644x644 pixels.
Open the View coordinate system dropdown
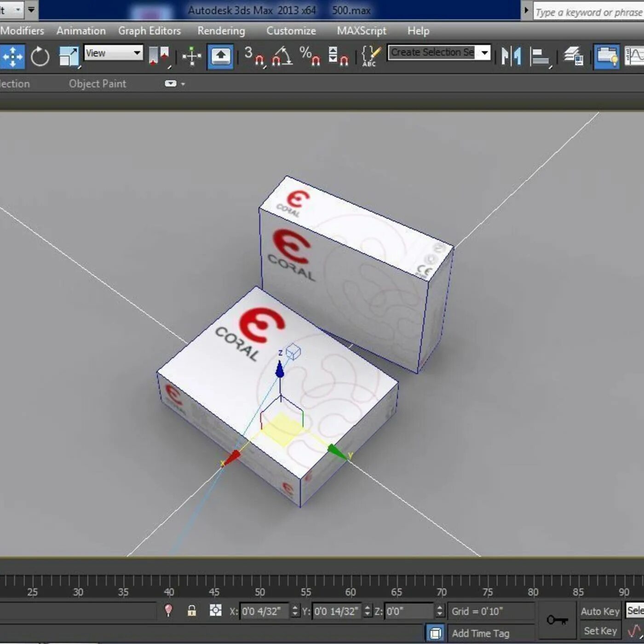113,53
